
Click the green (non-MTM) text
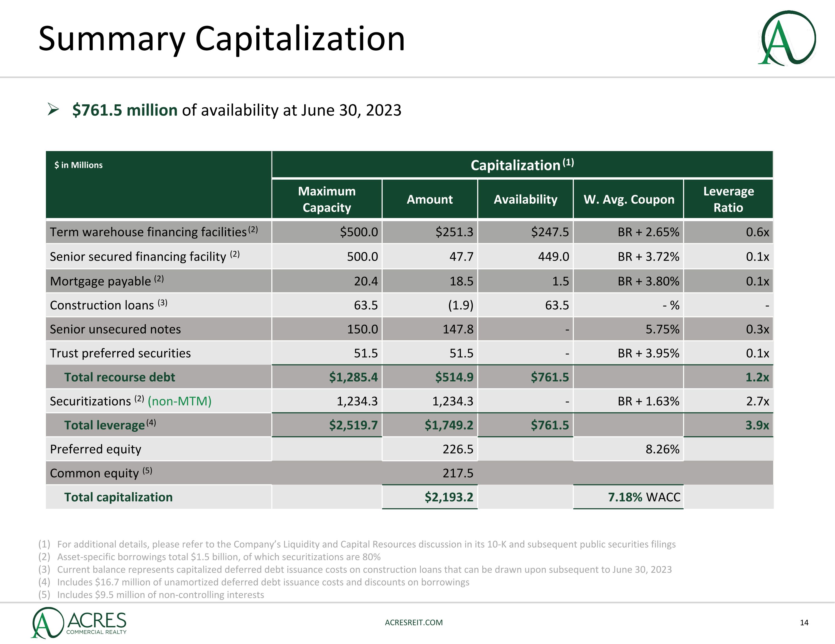pos(179,401)
